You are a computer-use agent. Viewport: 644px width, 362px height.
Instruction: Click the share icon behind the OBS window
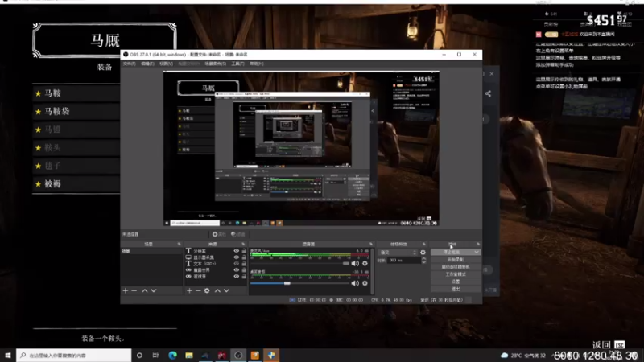pyautogui.click(x=488, y=93)
